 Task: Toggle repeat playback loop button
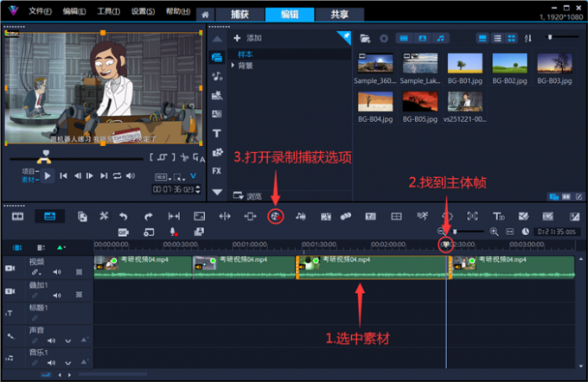117,175
